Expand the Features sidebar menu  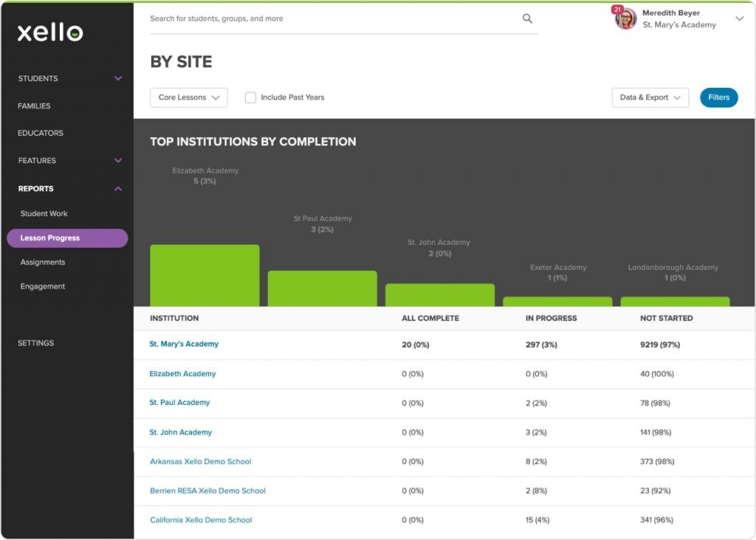click(x=66, y=160)
